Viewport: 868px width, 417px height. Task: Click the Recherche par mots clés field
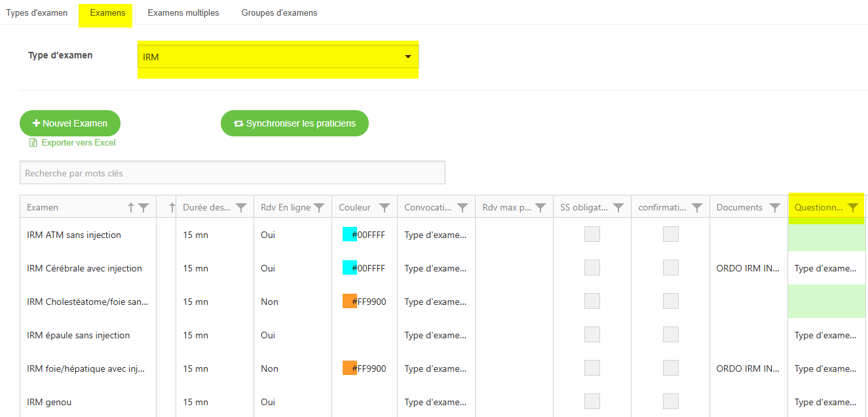(x=232, y=173)
